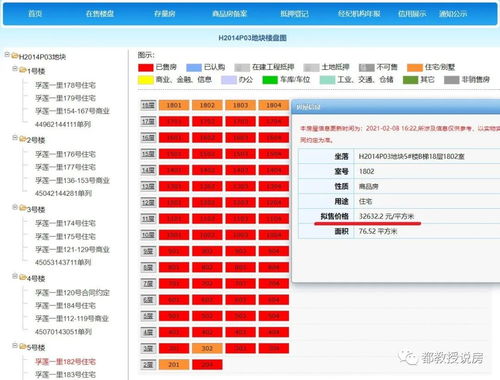Click the H2014P03地块 root folder icon

coord(14,56)
